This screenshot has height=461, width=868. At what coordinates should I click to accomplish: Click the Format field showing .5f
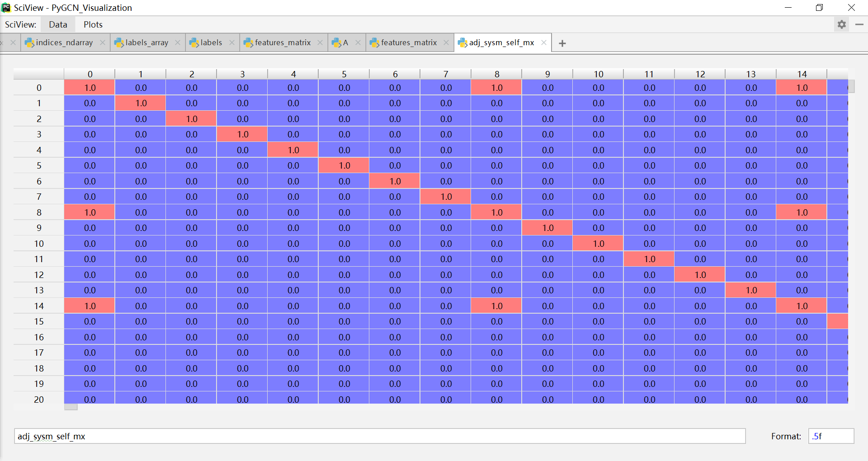(x=831, y=436)
